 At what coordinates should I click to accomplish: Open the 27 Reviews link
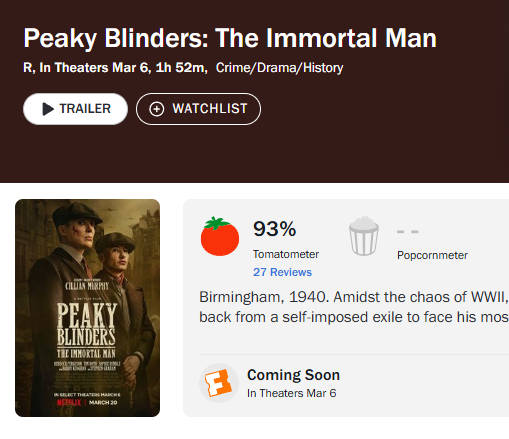[282, 272]
